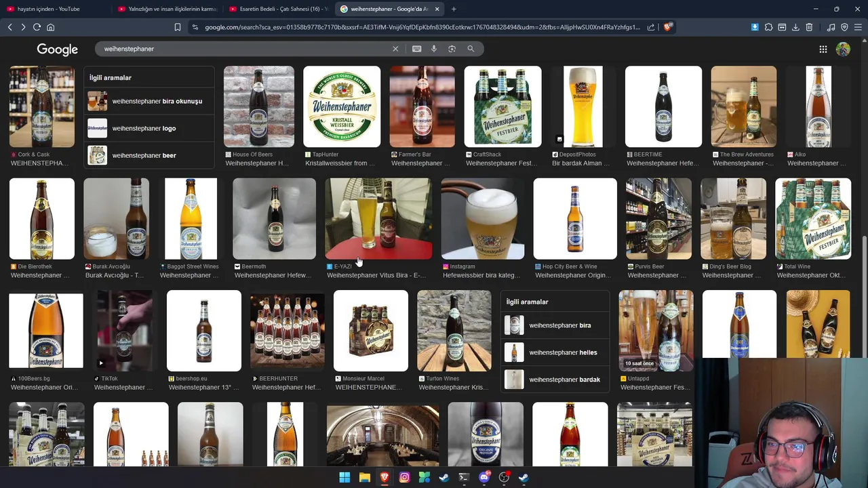Go back to the previous page

click(9, 27)
